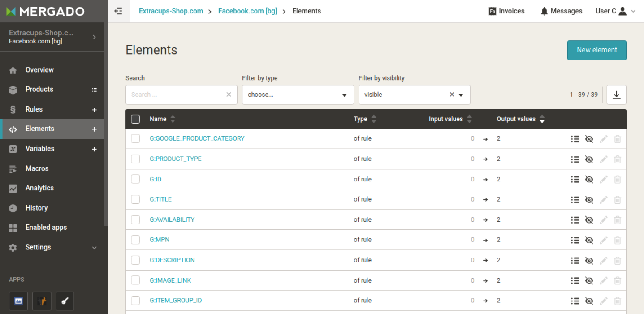Expand the Settings submenu chevron
Image resolution: width=644 pixels, height=314 pixels.
click(x=94, y=248)
